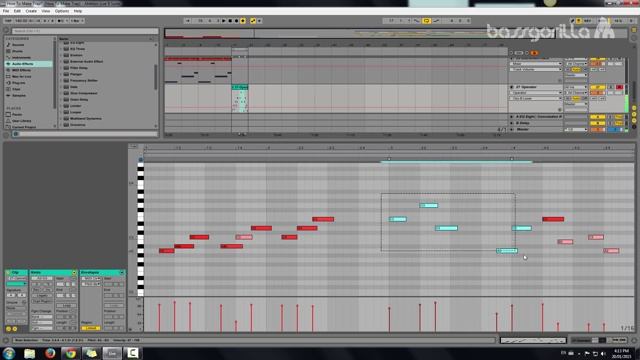Click the Tap tempo button
This screenshot has width=640, height=360.
click(8, 21)
